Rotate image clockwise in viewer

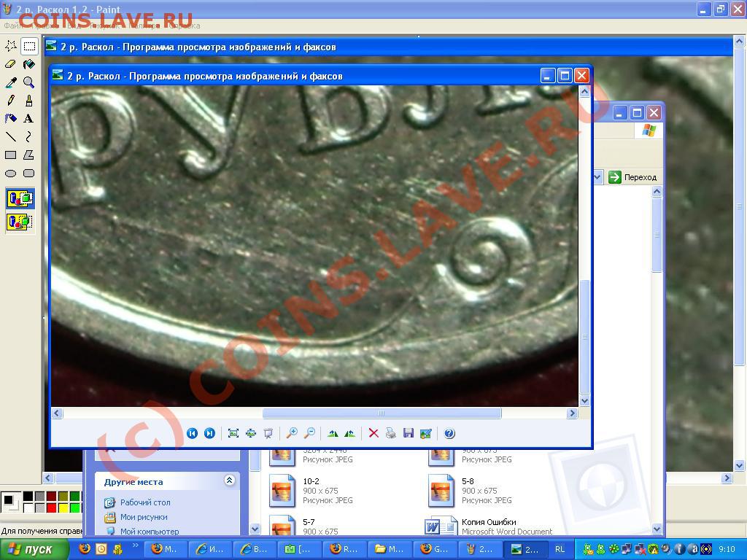coord(333,433)
